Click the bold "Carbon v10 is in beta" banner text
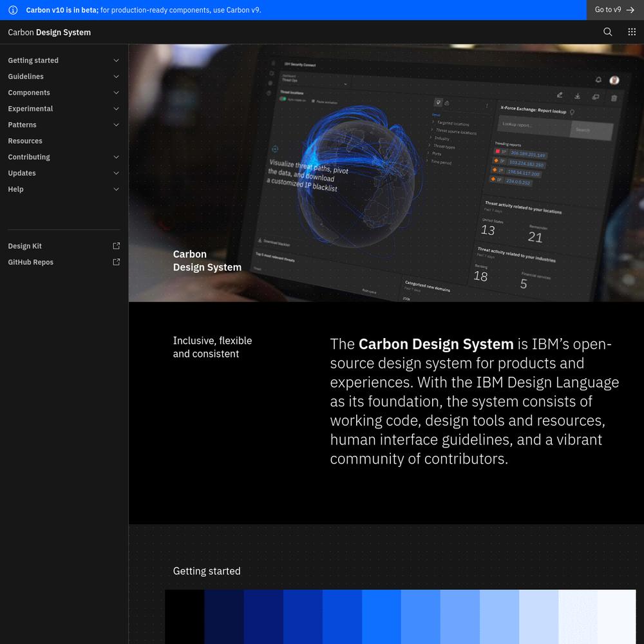The height and width of the screenshot is (644, 644). 62,10
